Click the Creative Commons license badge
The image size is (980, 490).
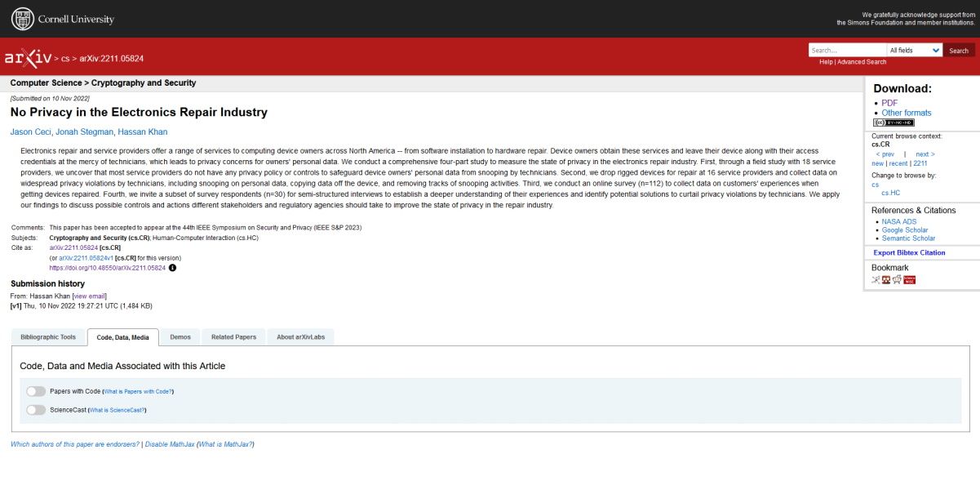pos(894,122)
